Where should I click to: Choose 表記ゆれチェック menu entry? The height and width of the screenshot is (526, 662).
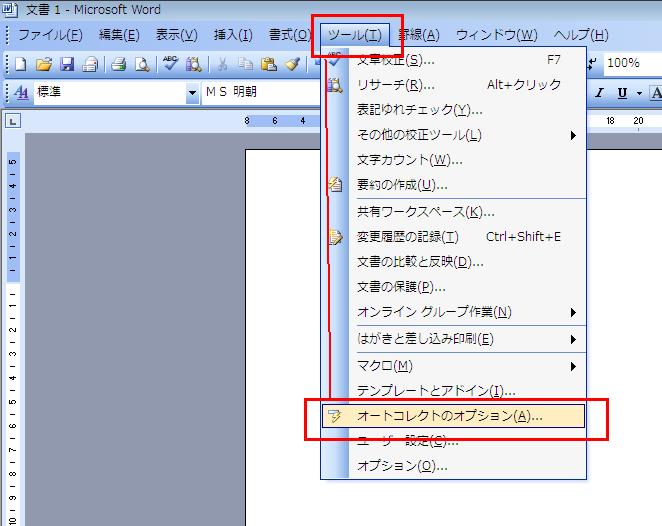coord(453,110)
